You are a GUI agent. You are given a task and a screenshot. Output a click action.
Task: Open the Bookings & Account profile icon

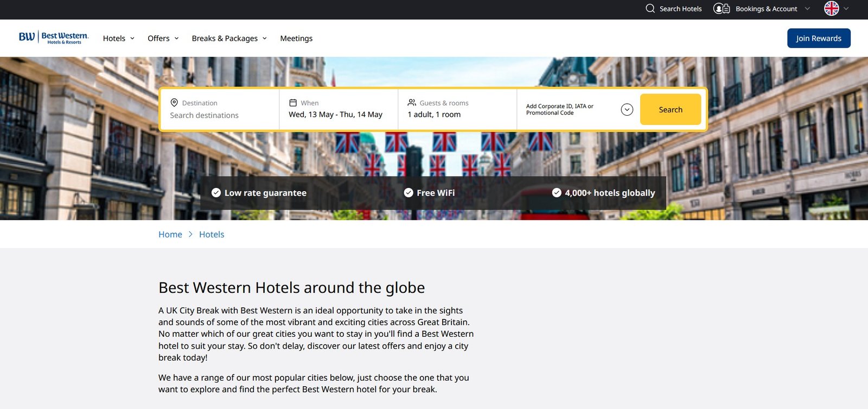click(722, 9)
